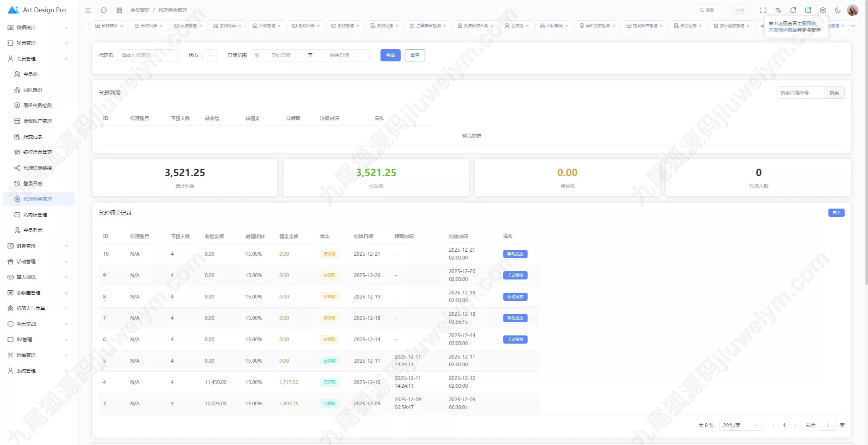This screenshot has height=445, width=868.
Task: Click 手动发放 for record ID 10
Action: coord(515,254)
